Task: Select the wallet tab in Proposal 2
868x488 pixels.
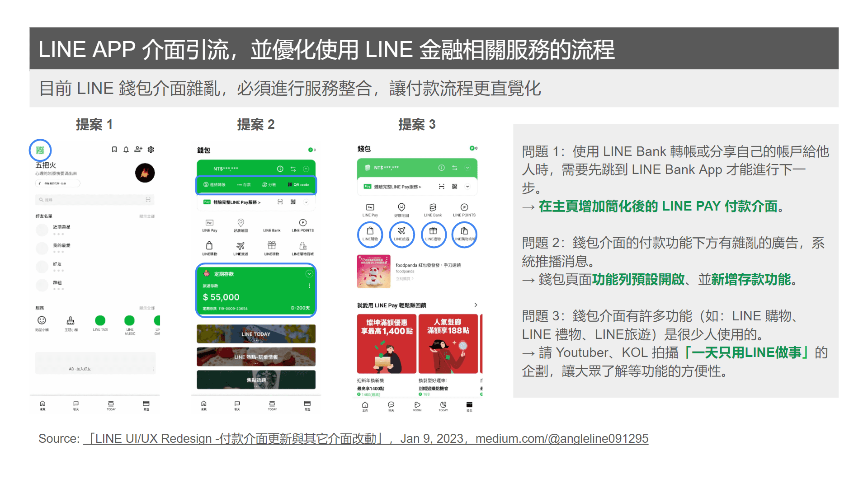Action: 307,405
